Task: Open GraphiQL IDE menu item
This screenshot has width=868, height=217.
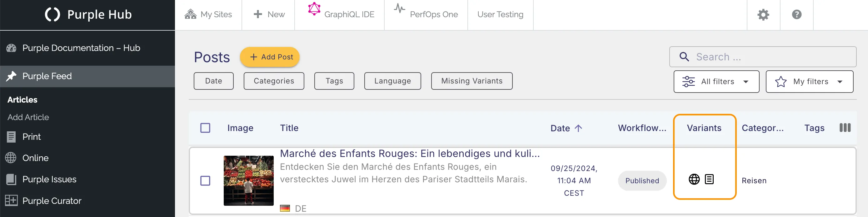Action: (339, 14)
